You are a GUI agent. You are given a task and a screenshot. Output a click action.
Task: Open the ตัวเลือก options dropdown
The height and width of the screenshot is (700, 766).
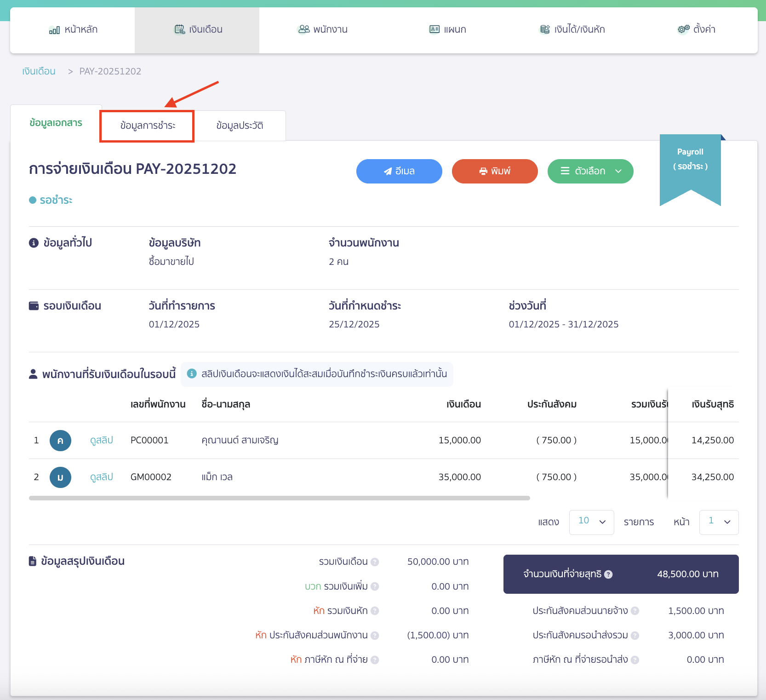(x=590, y=171)
